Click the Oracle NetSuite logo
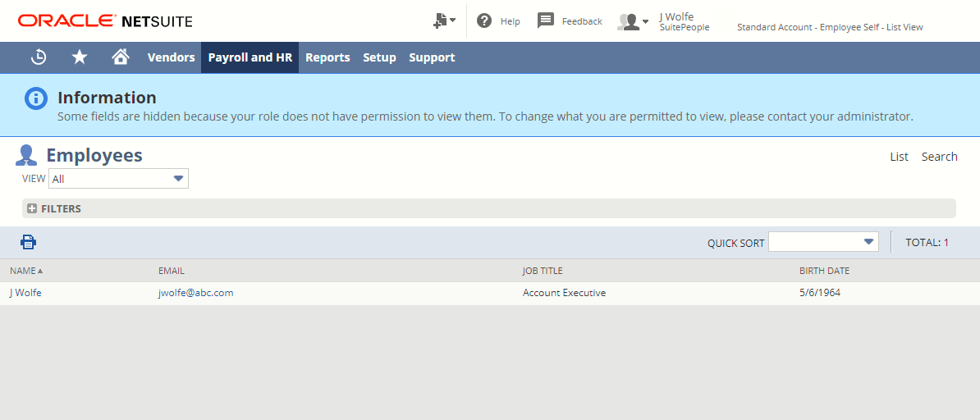980x420 pixels. pyautogui.click(x=105, y=21)
